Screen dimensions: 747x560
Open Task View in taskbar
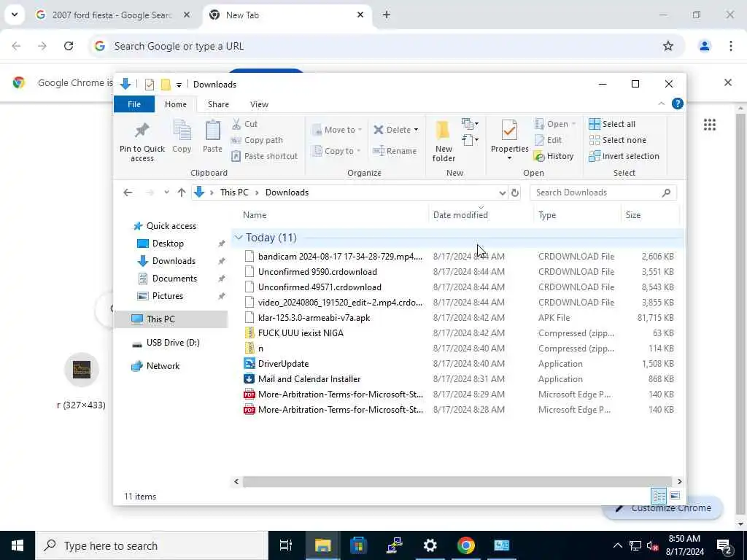coord(286,545)
